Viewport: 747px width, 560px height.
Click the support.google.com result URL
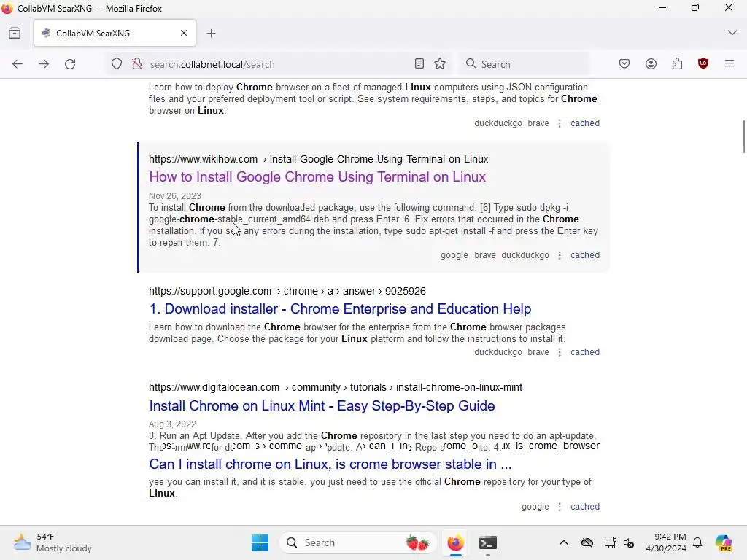[x=287, y=291]
